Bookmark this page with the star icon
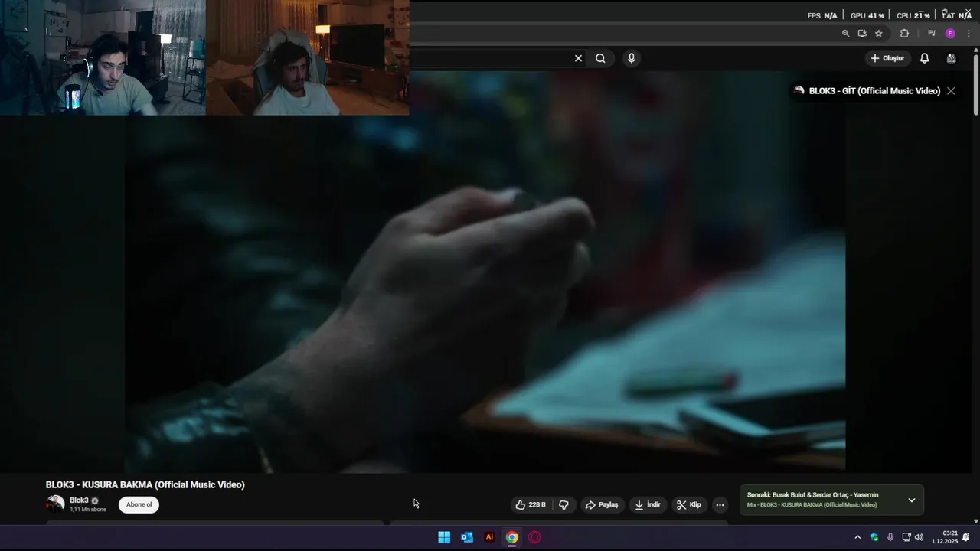Viewport: 980px width, 551px height. pyautogui.click(x=878, y=34)
